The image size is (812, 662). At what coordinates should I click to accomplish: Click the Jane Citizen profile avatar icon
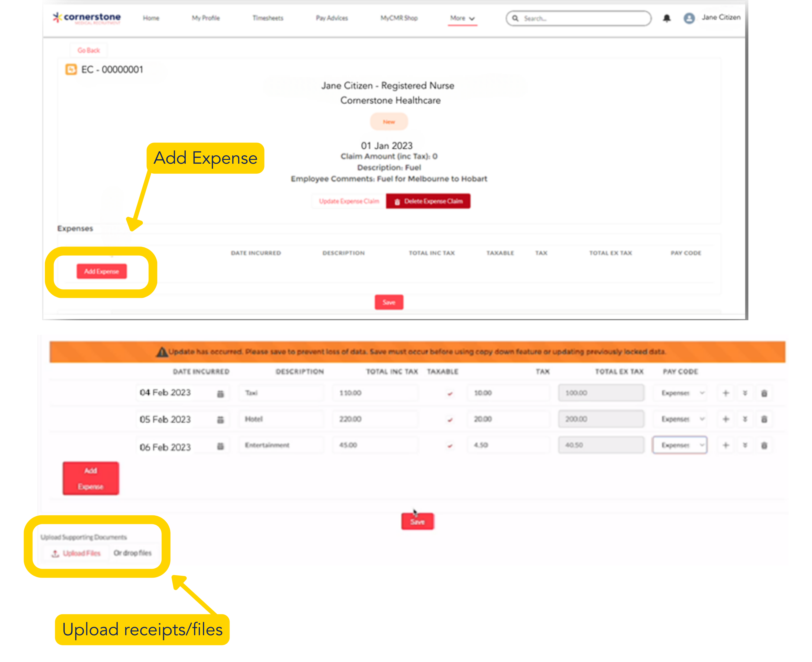coord(689,18)
